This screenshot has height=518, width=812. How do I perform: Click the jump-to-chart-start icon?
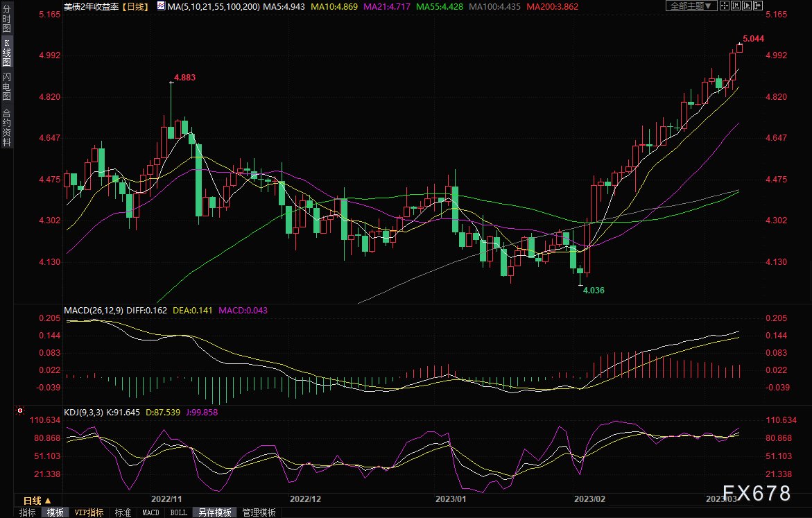(x=738, y=6)
